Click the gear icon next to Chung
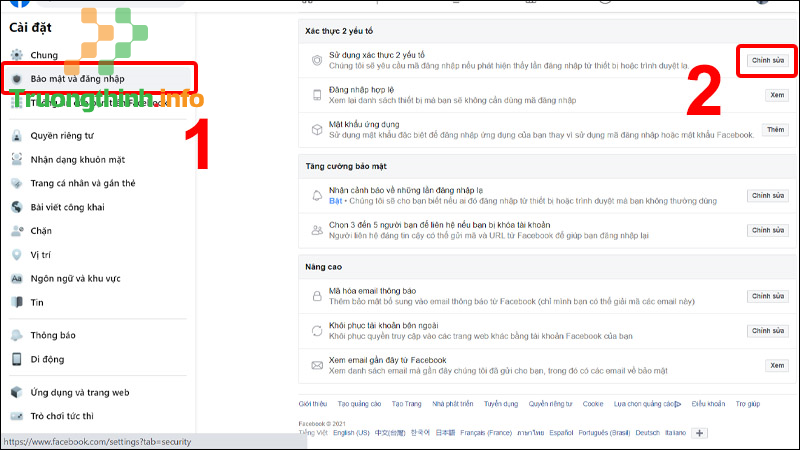 click(x=17, y=55)
